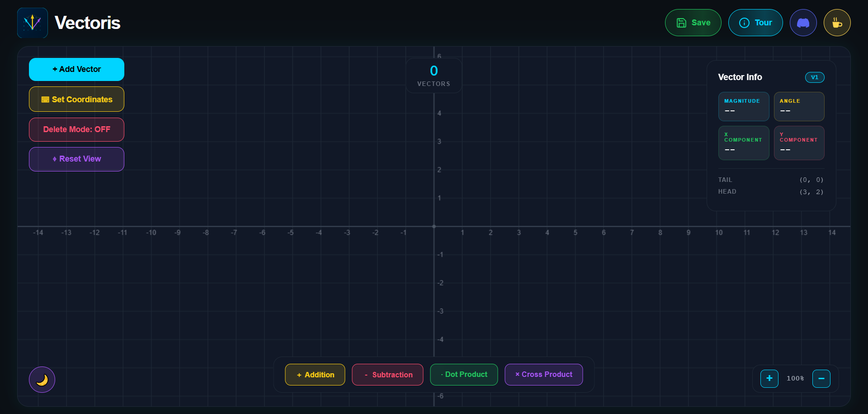Zoom out with the minus icon
The image size is (868, 414).
click(821, 378)
